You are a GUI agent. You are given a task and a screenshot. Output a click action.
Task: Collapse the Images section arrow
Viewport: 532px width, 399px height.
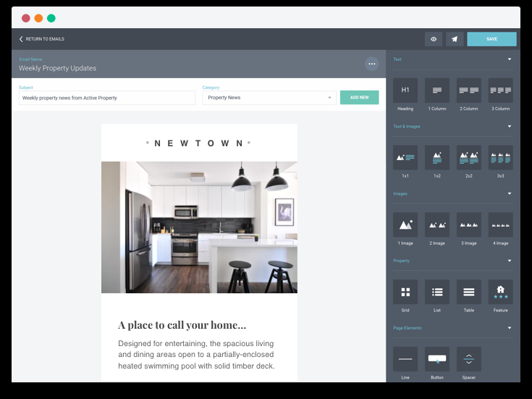(x=510, y=193)
